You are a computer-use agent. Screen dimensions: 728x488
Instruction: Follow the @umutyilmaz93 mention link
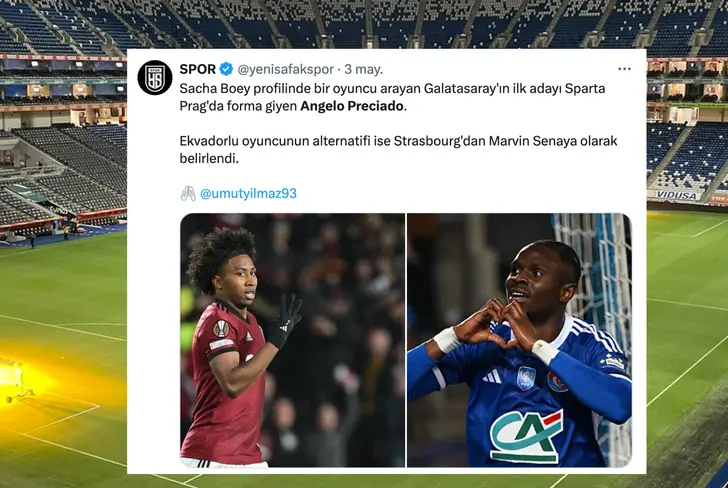click(x=248, y=194)
